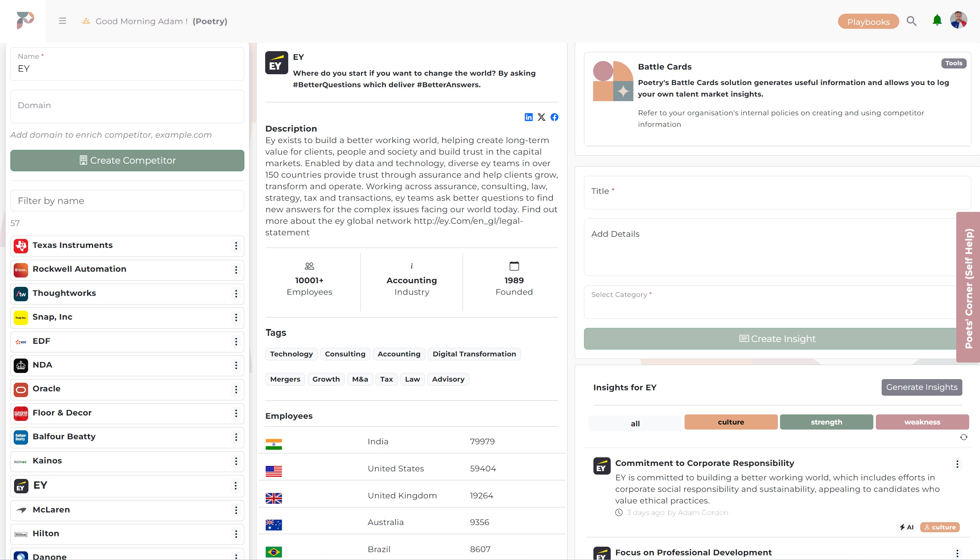The width and height of the screenshot is (980, 560).
Task: Click the AI label on first insight
Action: 906,527
